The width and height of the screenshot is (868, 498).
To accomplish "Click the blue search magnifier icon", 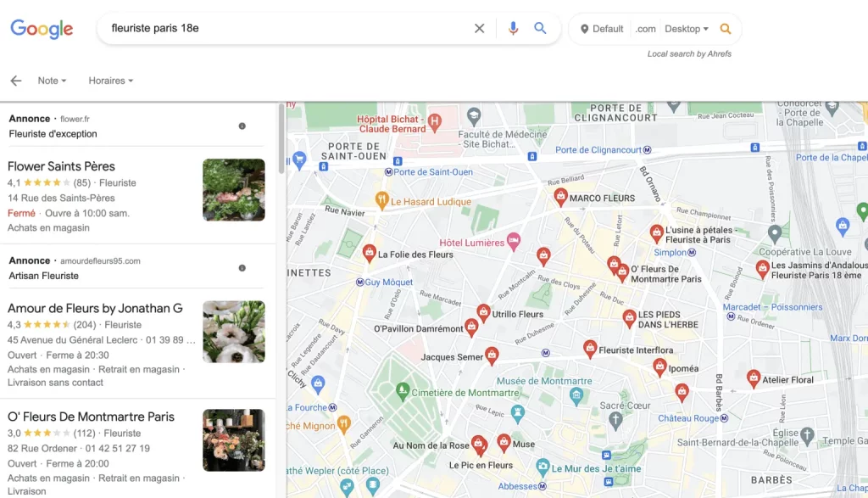I will coord(540,28).
